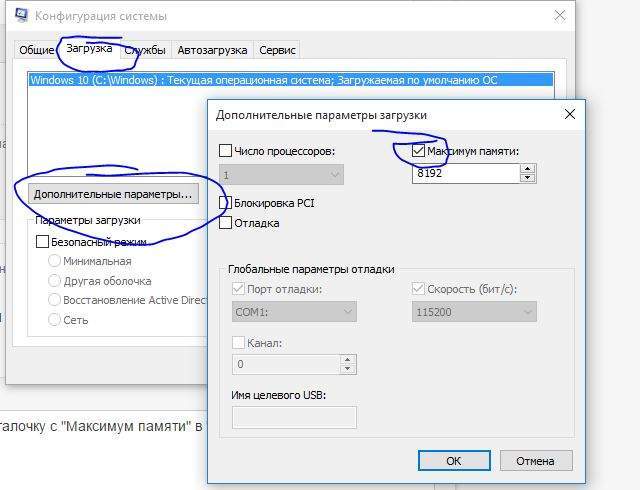Open Дополнительные параметры button
The height and width of the screenshot is (490, 640).
pyautogui.click(x=112, y=194)
